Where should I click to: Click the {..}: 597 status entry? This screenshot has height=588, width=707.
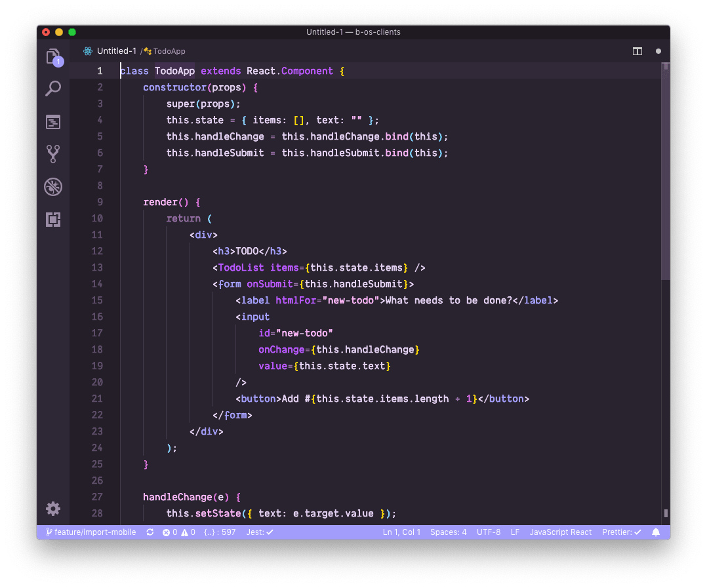tap(220, 532)
